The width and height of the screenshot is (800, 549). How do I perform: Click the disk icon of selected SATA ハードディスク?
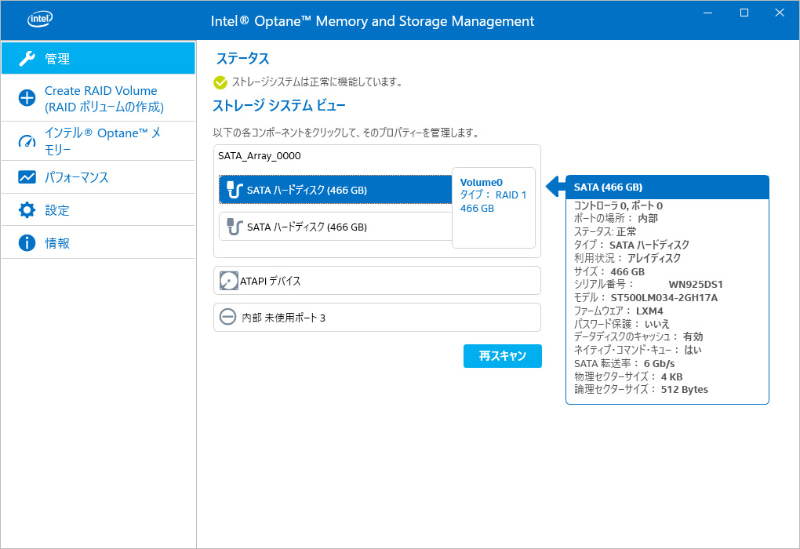[234, 190]
